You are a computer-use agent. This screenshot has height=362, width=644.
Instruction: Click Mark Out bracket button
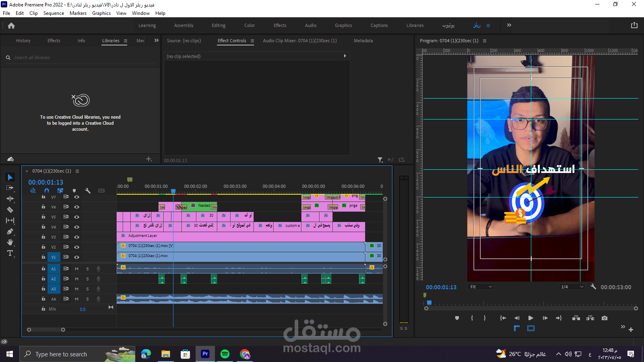pos(485,318)
